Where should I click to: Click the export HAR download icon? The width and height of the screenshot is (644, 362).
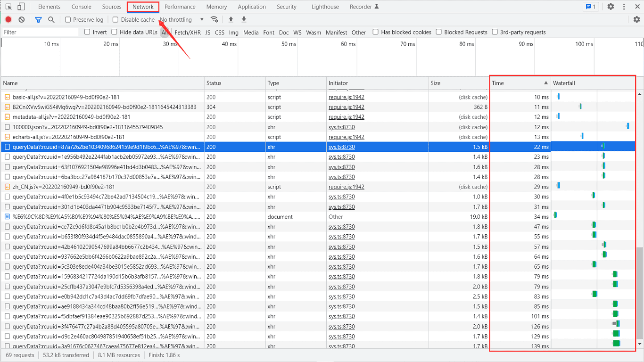pyautogui.click(x=244, y=19)
